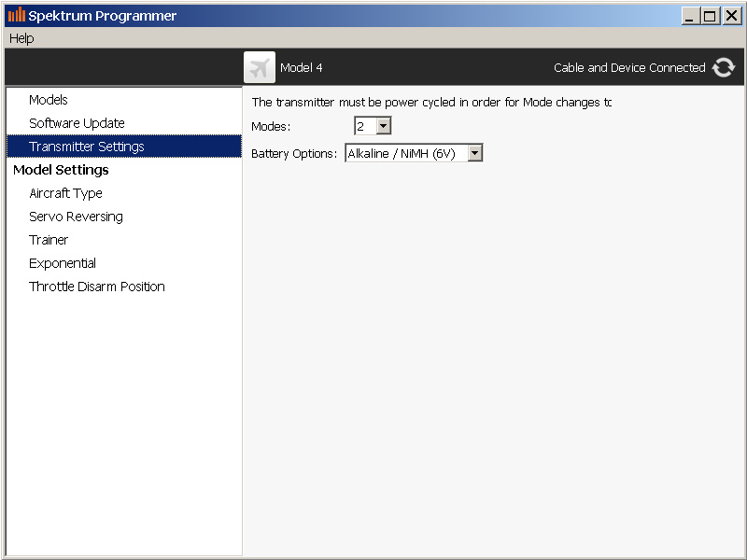Screen dimensions: 747x560
Task: Open Software Update section
Action: click(124, 123)
